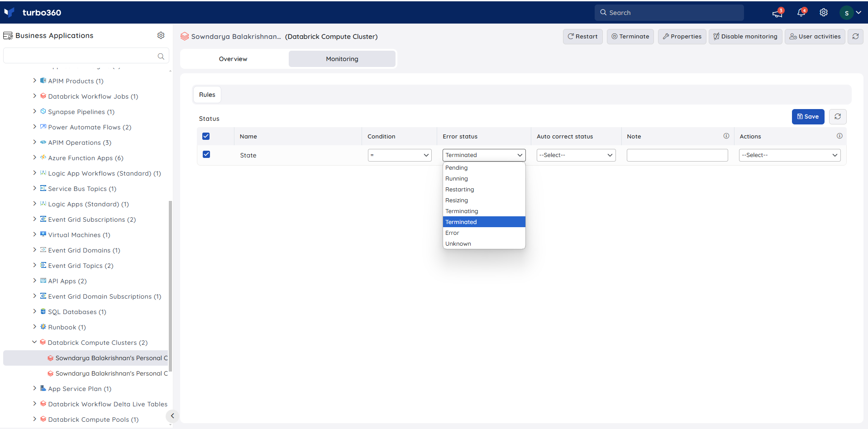Click the Power Automate Flows icon
The width and height of the screenshot is (868, 429).
[43, 127]
